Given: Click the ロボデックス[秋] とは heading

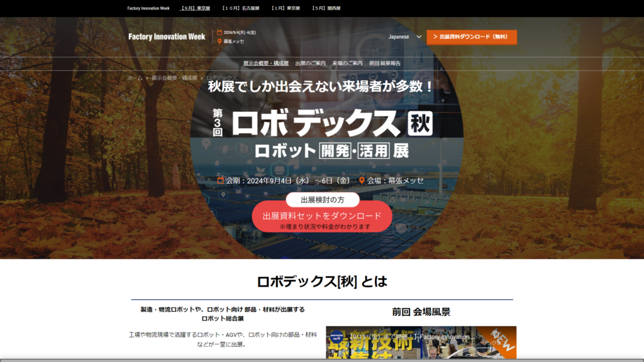Looking at the screenshot, I should 322,282.
